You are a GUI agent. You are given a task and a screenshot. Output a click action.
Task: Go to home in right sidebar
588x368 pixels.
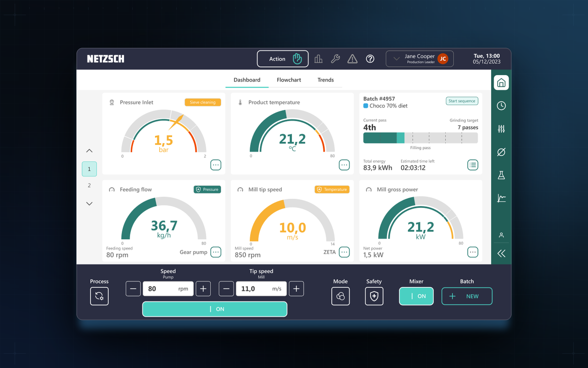[x=501, y=83]
